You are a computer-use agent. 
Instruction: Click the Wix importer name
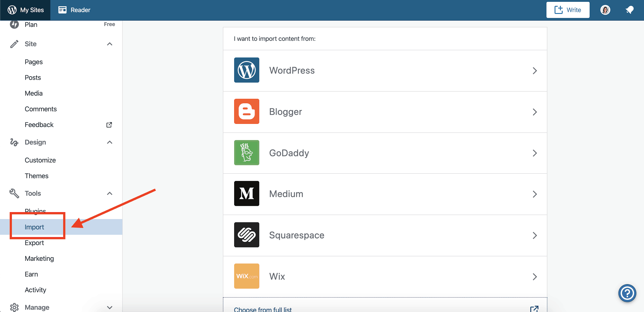coord(277,276)
